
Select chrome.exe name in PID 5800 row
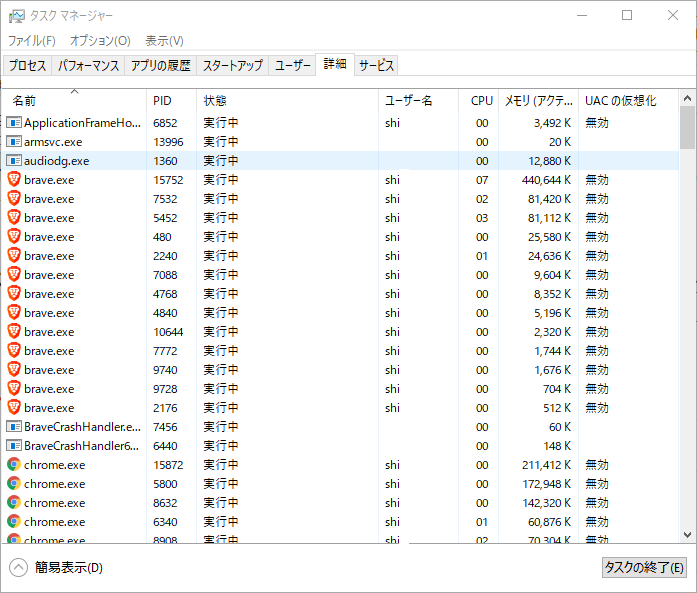click(54, 484)
